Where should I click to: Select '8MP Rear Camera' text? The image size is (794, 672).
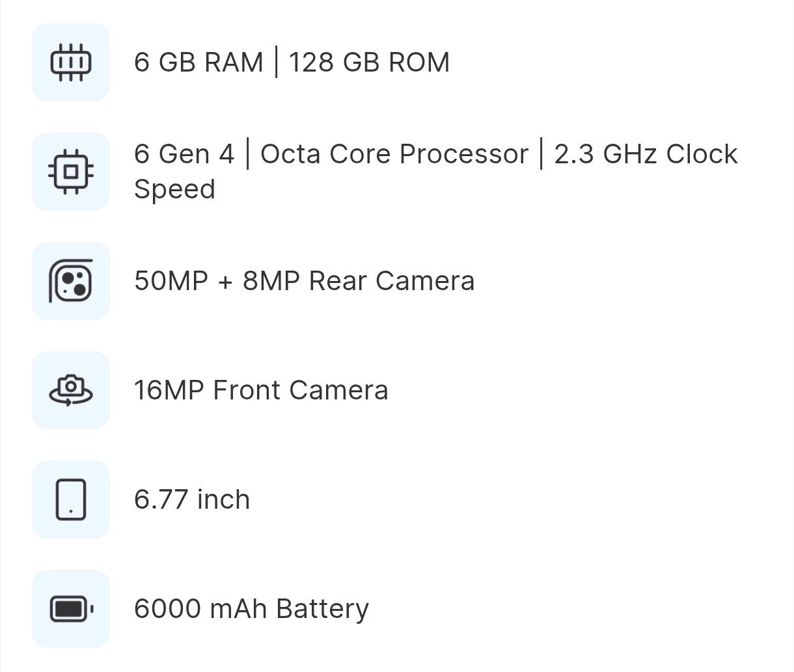coord(359,281)
